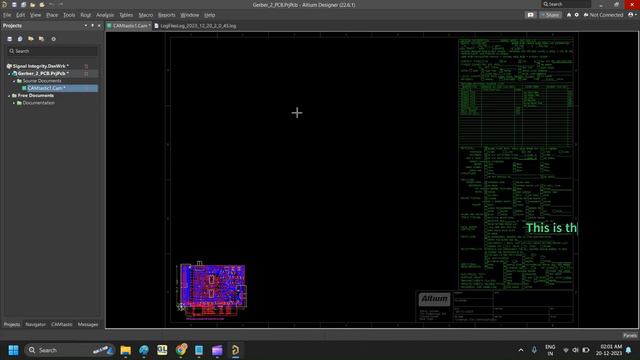The image size is (640, 360).
Task: Open the Place menu
Action: 52,15
